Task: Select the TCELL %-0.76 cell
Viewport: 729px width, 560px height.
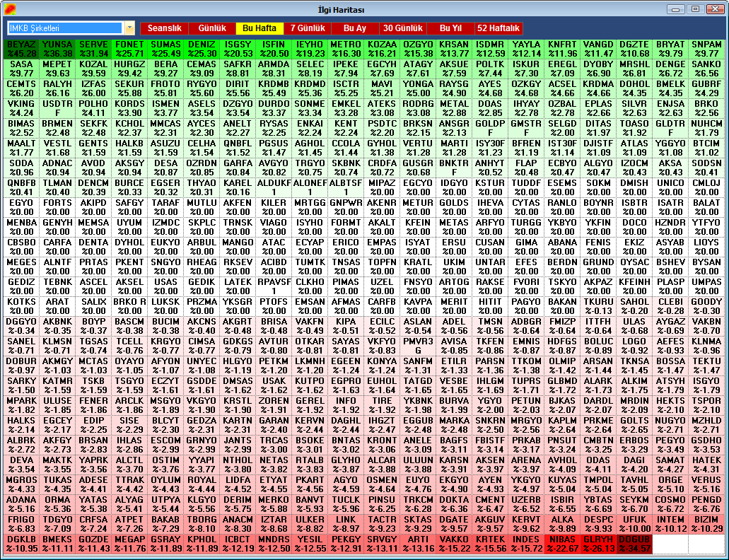Action: [129, 346]
